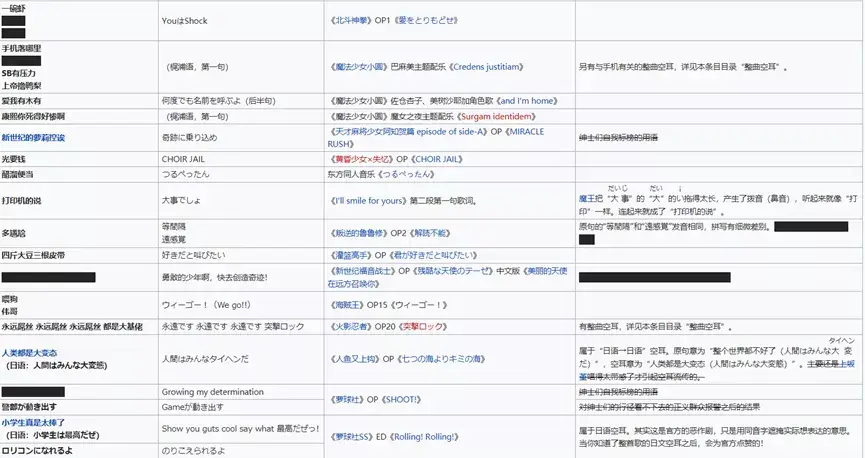This screenshot has width=865, height=458.
Task: Select the "人間はみんなタイヘンだ" lyric
Action: click(x=205, y=359)
